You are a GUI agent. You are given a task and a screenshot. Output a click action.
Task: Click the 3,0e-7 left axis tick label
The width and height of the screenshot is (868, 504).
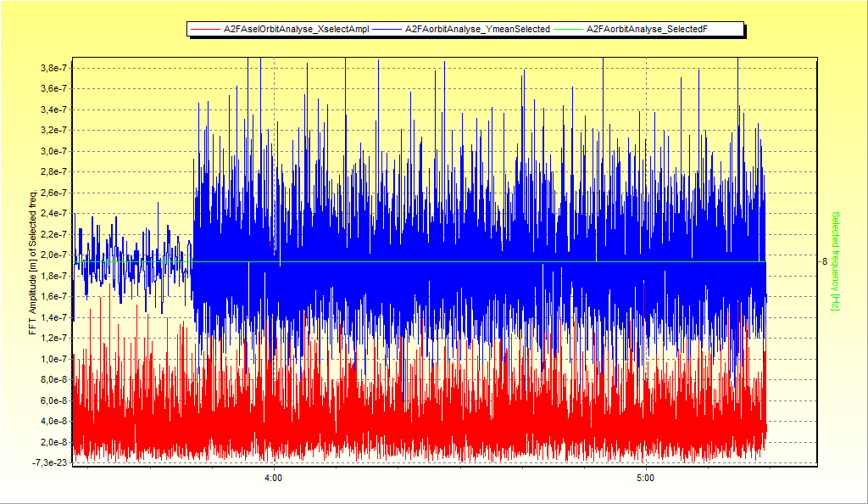[x=49, y=151]
